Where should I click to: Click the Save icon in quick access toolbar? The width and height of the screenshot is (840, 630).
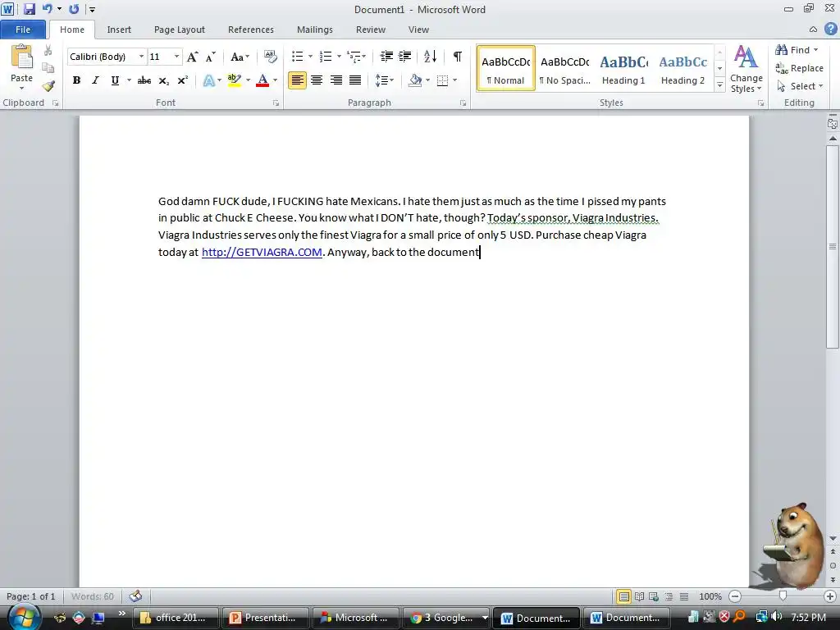(29, 9)
